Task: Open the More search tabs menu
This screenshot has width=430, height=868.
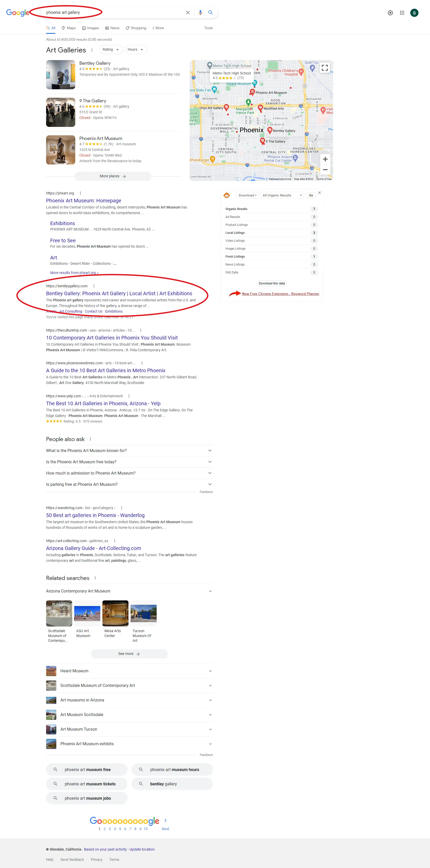Action: click(158, 28)
